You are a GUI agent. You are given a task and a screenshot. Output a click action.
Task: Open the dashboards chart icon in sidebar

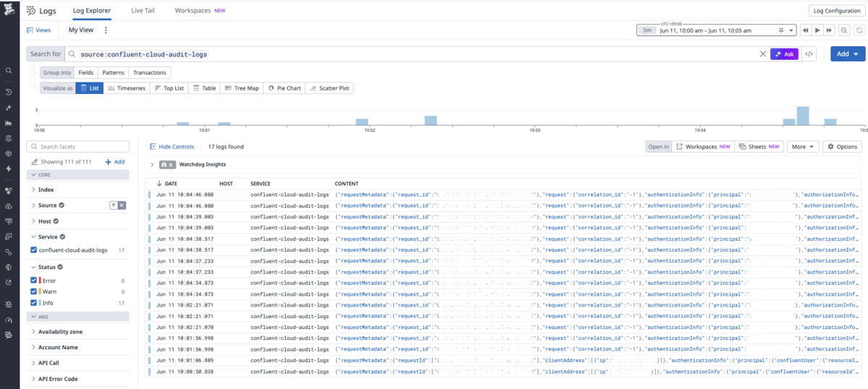pyautogui.click(x=9, y=123)
